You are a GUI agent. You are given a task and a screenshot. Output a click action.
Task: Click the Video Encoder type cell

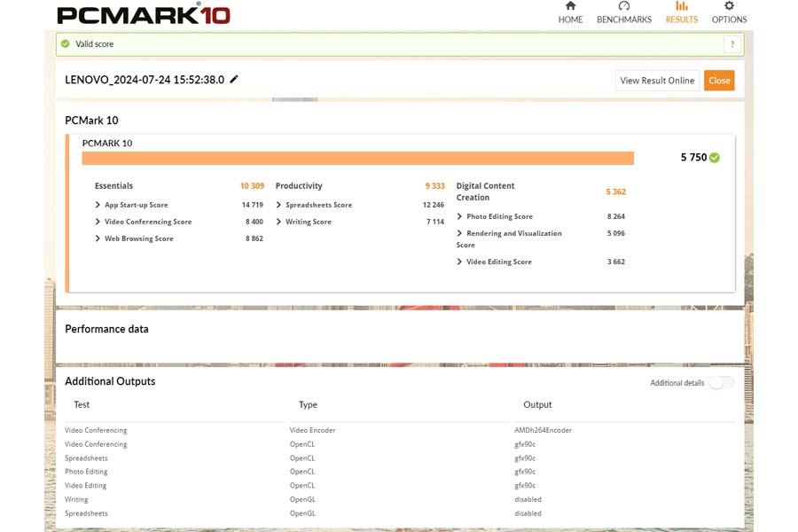click(x=312, y=430)
